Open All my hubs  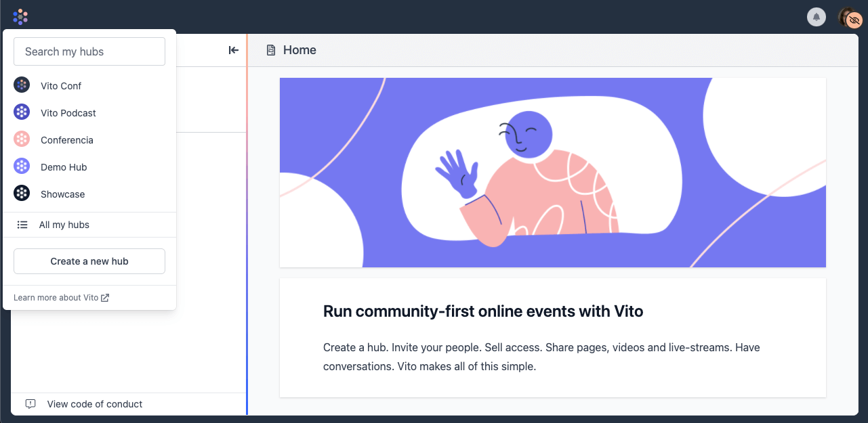[x=64, y=225]
